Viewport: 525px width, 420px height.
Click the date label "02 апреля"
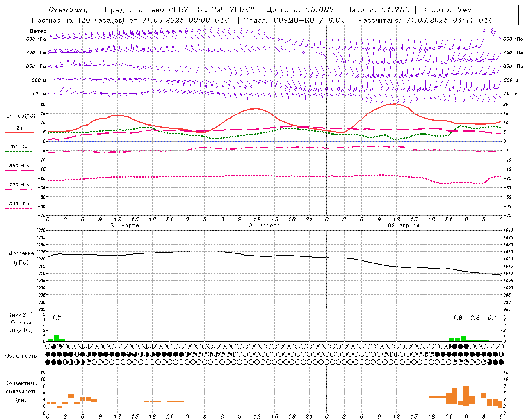[404, 226]
